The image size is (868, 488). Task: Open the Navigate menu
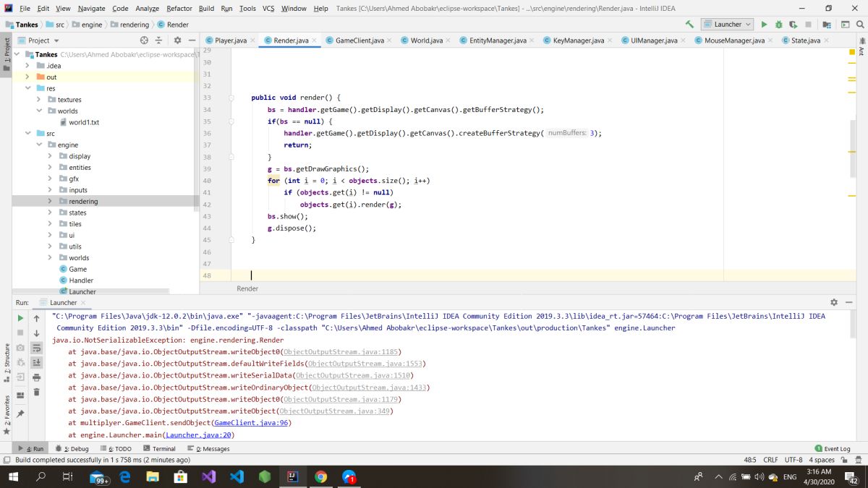[x=91, y=8]
